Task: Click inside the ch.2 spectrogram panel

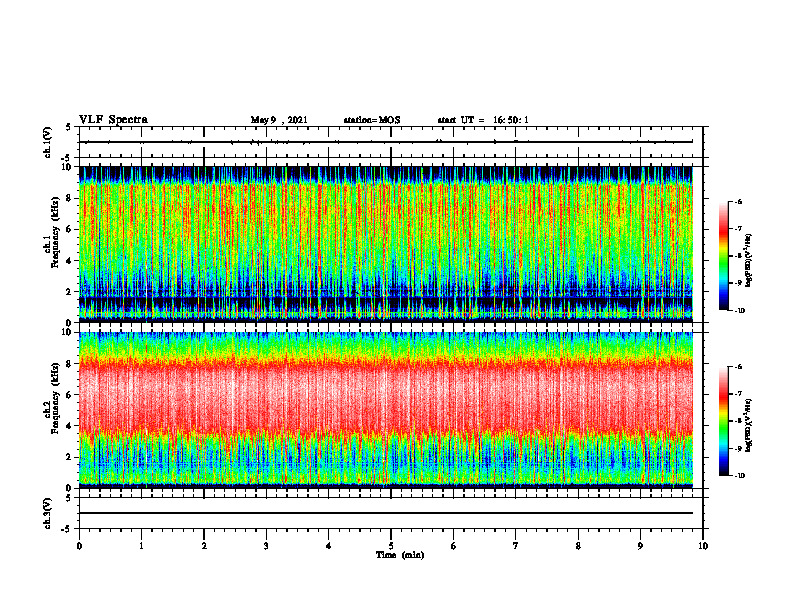Action: (x=386, y=410)
